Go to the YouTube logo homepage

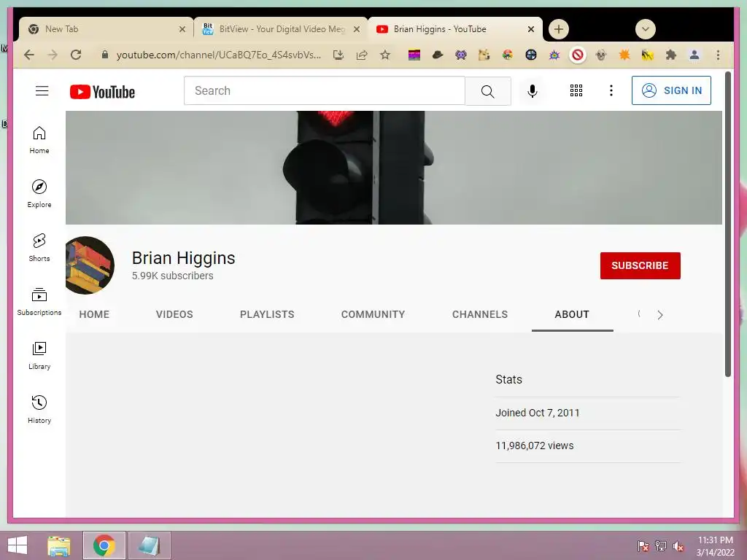pyautogui.click(x=102, y=91)
